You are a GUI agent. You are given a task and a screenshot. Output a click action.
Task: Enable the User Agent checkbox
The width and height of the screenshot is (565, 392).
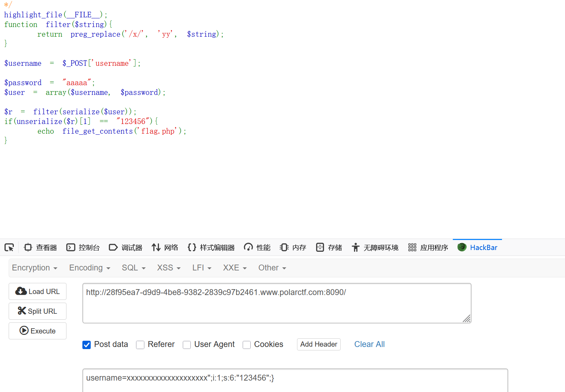[187, 345]
